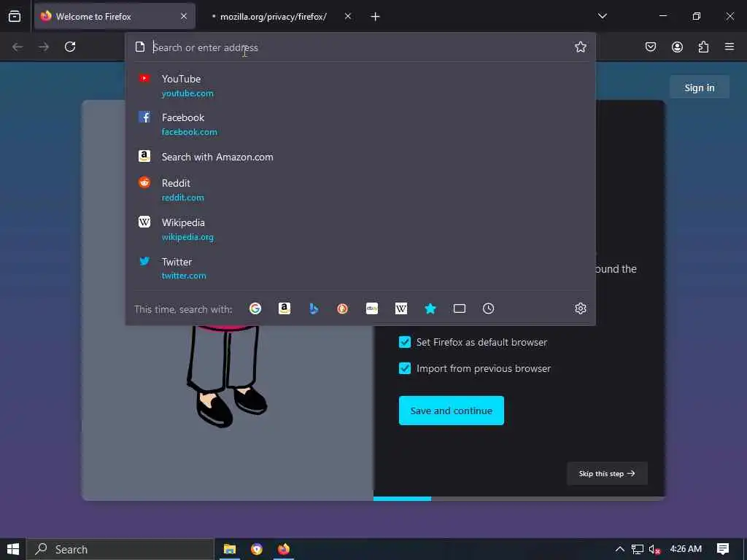Close the Welcome to Firefox tab

(184, 16)
